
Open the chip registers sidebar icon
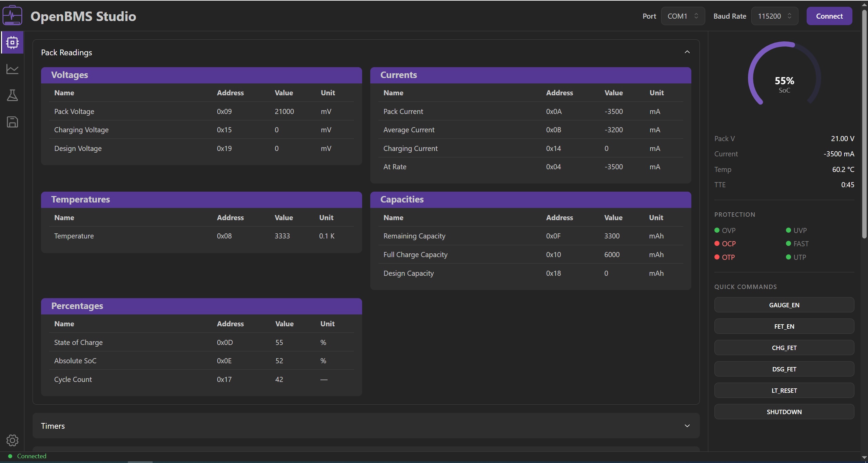coord(12,42)
